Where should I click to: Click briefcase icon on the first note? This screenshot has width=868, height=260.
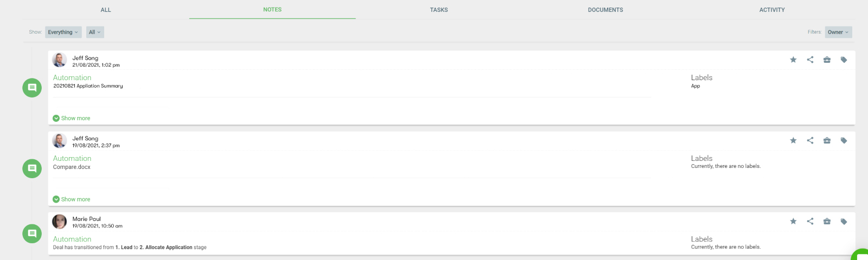click(827, 60)
